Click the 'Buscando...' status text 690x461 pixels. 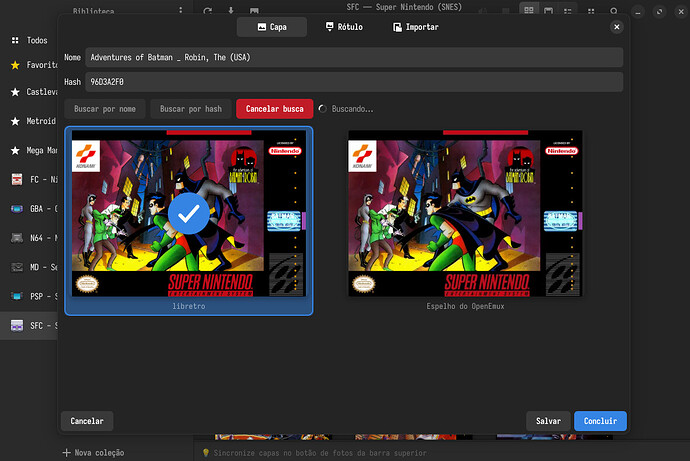352,109
